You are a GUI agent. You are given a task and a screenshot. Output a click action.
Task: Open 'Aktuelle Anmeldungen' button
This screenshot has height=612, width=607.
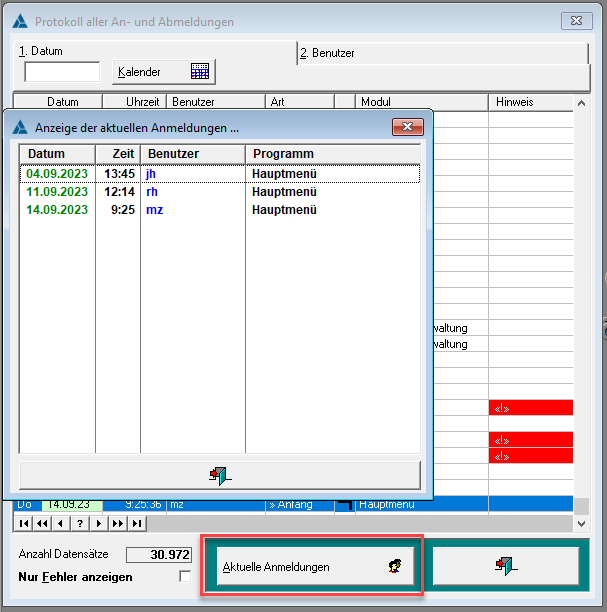click(x=312, y=567)
